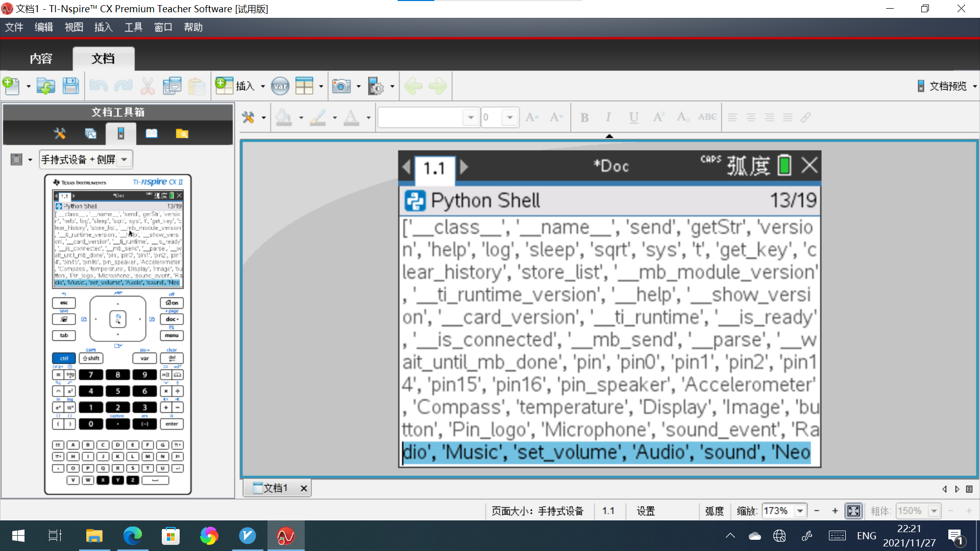Select the Document Tools wrench tab in toolbox
Screen dimensions: 980x551
(x=60, y=134)
